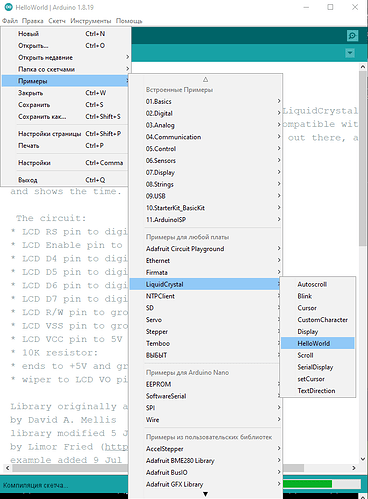The height and width of the screenshot is (499, 368).
Task: Expand the 11.ArduinoISP examples
Action: 206,220
